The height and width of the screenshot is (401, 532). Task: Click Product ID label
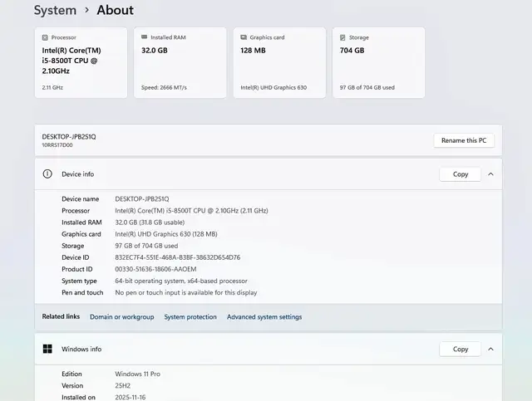click(77, 269)
